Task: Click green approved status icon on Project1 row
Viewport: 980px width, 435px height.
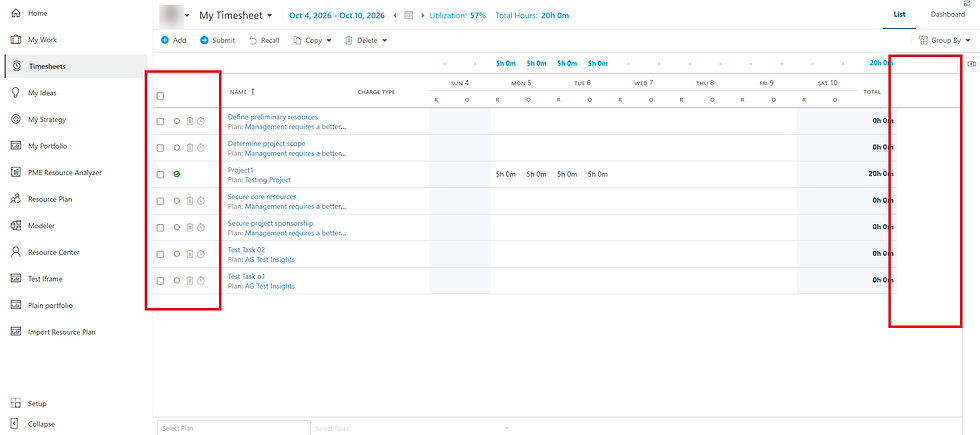Action: pos(177,174)
